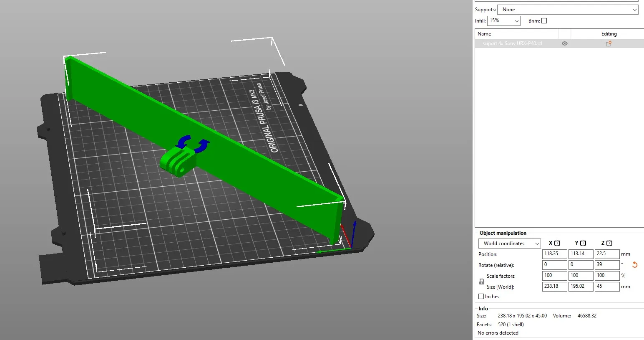Click the Size Z field showing 45
The height and width of the screenshot is (340, 644).
coord(607,287)
